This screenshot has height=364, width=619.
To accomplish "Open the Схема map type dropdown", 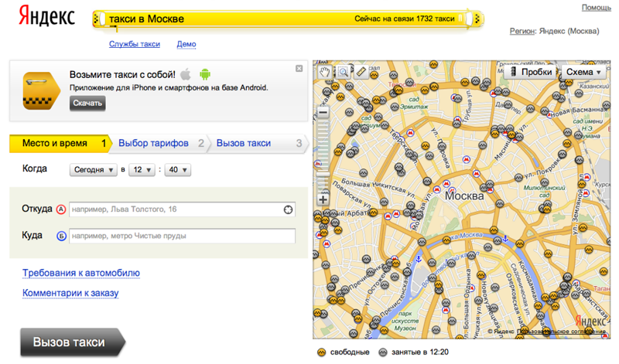I will [x=583, y=72].
